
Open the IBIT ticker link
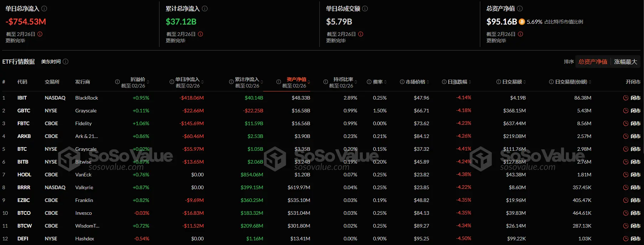click(22, 98)
